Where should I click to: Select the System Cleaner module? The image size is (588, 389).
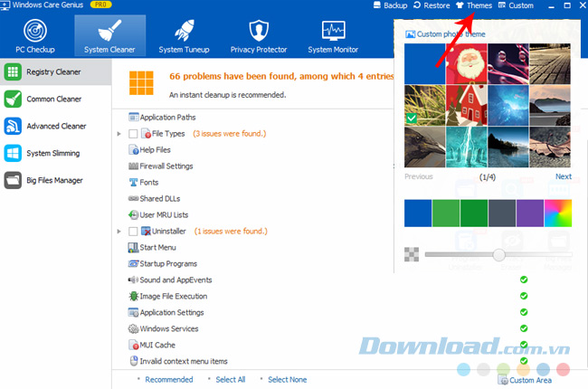coord(109,36)
